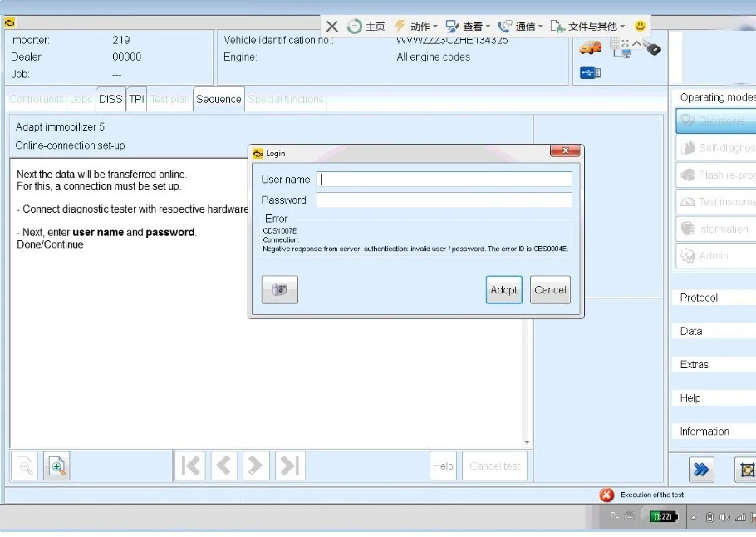Select Test instruments mode
Viewport: 756px width, 537px height.
(715, 202)
